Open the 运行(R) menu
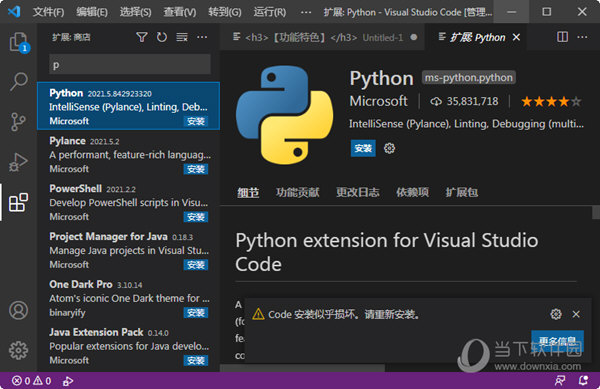Image resolution: width=600 pixels, height=389 pixels. point(270,12)
